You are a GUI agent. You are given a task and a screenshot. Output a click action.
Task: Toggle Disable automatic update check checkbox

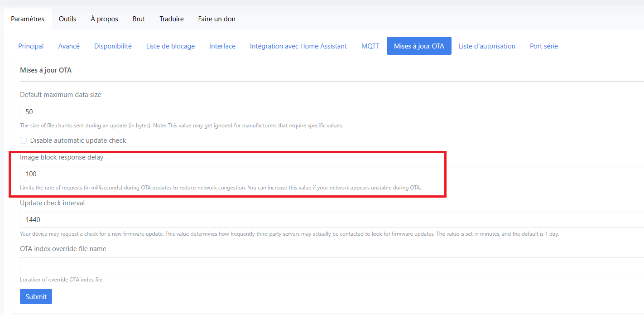click(24, 141)
